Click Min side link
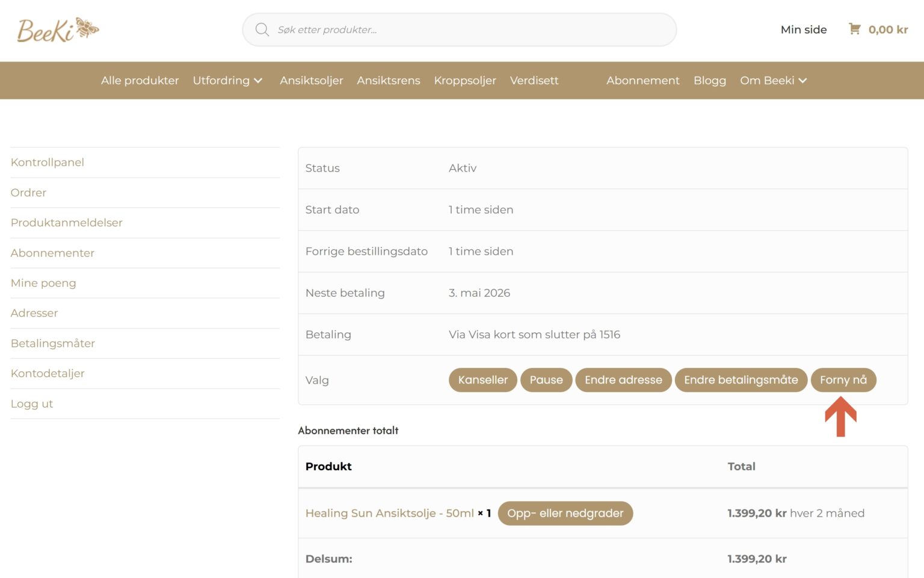 [x=803, y=30]
